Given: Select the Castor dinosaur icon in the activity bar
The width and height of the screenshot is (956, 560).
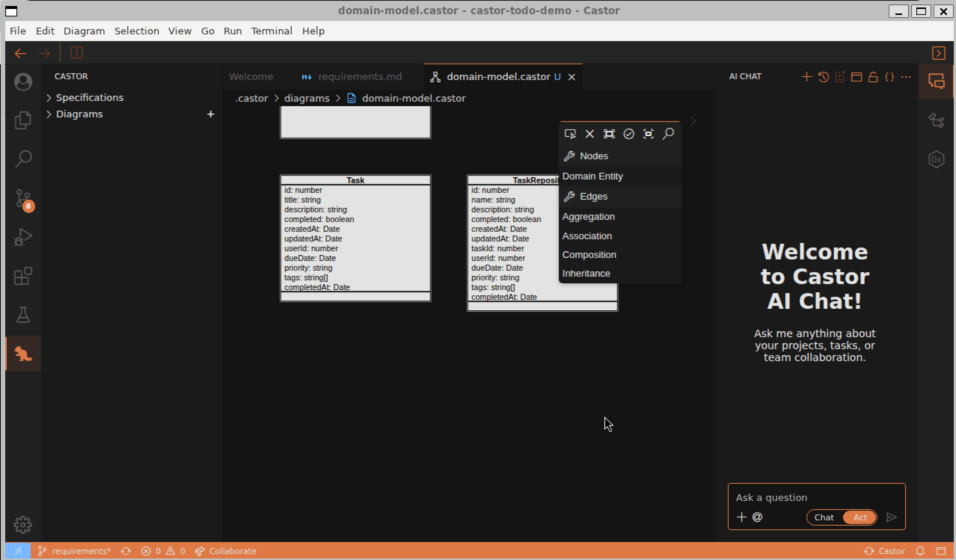Looking at the screenshot, I should [23, 353].
